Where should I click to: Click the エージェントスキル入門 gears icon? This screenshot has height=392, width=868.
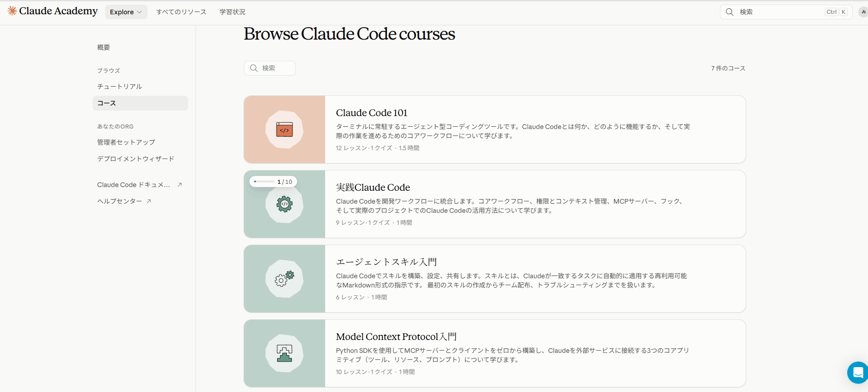pos(285,279)
